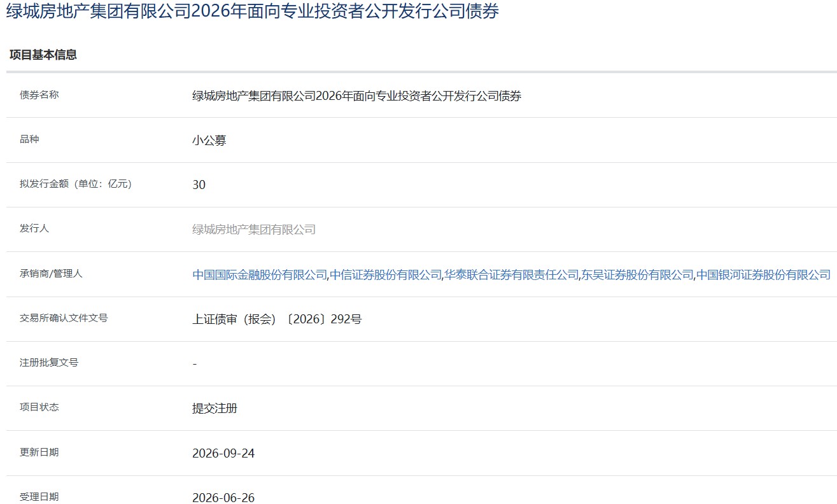The image size is (837, 504).
Task: Click the issuer name 绿城房地产集团有限公司
Action: click(254, 230)
